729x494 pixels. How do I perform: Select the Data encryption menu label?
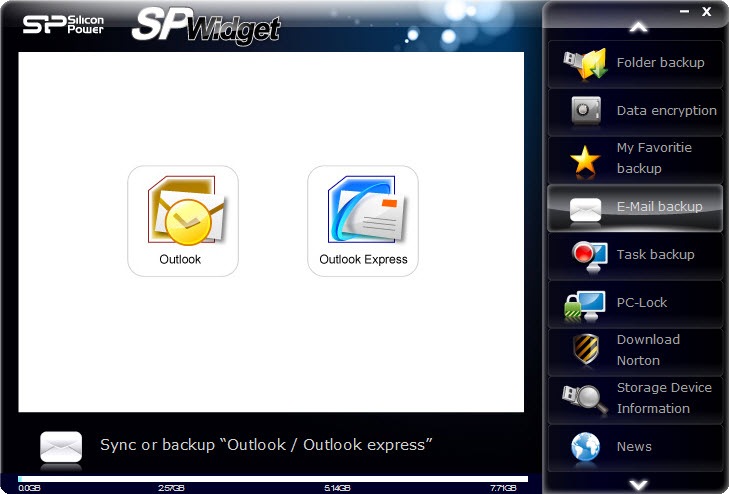667,111
